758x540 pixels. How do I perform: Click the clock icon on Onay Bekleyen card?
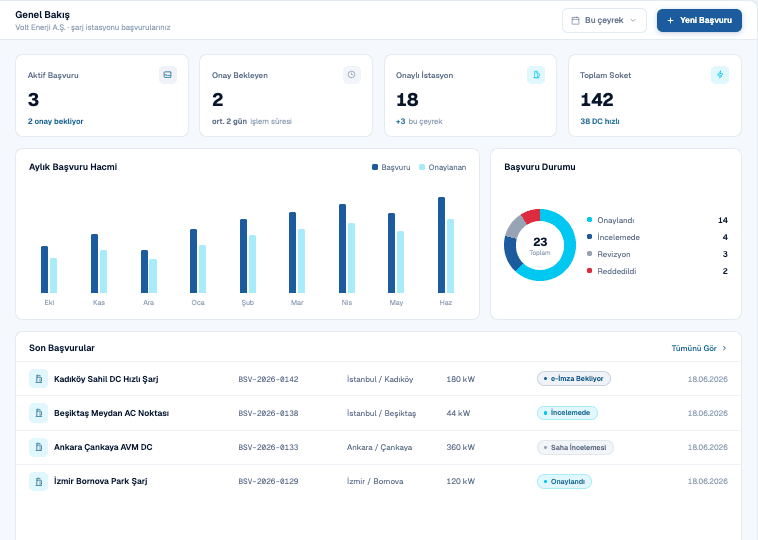pos(351,75)
